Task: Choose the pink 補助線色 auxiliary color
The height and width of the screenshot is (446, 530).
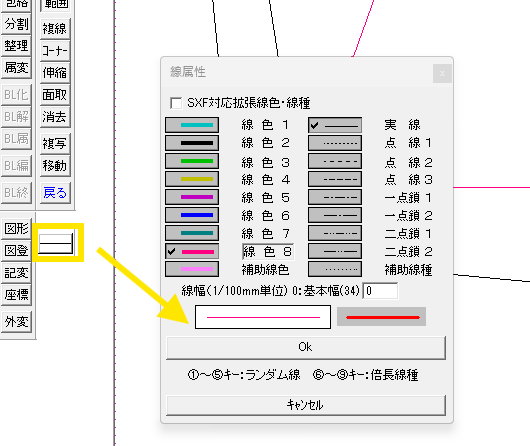Action: tap(192, 269)
